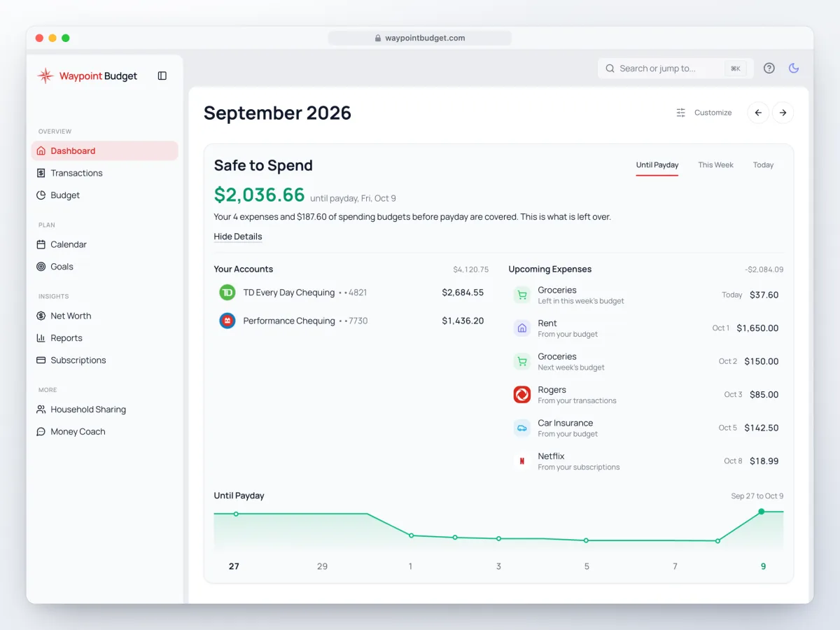840x630 pixels.
Task: Click the Waypoint Budget compass logo
Action: [45, 76]
